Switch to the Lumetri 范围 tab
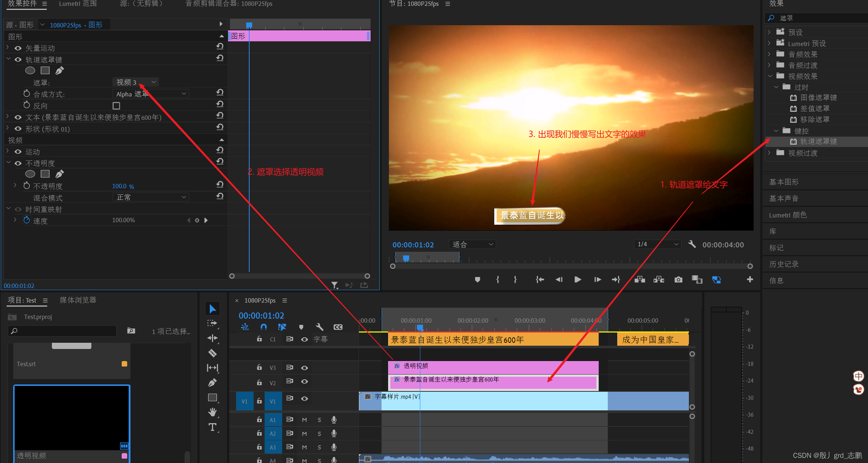868x463 pixels. point(78,4)
